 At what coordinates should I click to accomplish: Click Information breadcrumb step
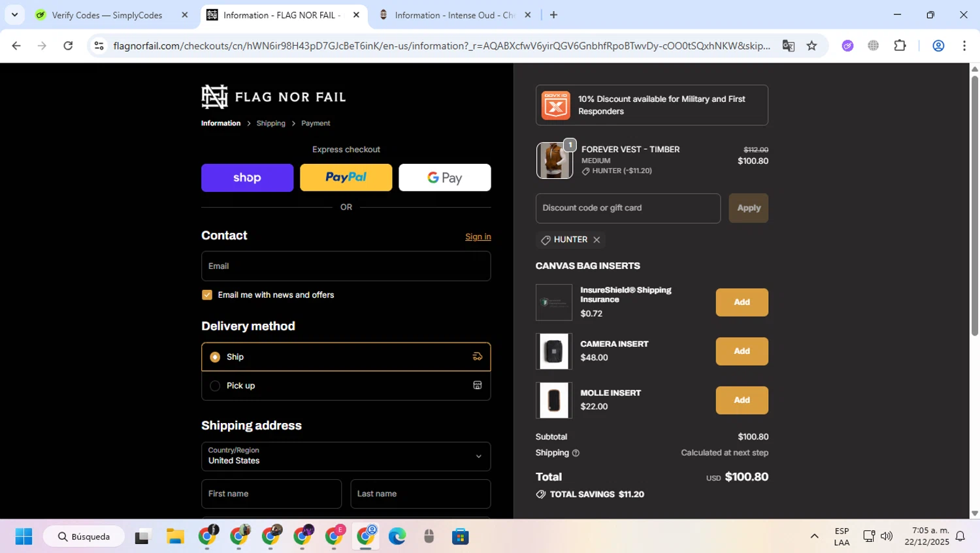click(x=221, y=123)
